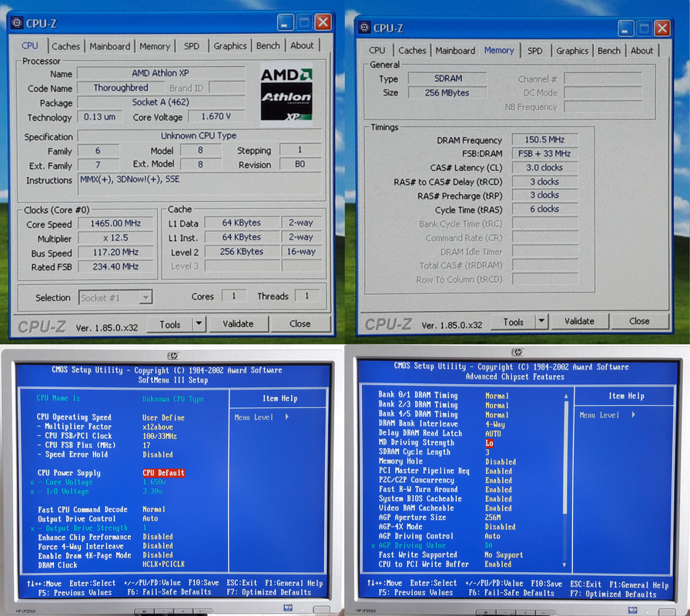
Task: Open About tab in right CPU-Z window
Action: coord(641,51)
